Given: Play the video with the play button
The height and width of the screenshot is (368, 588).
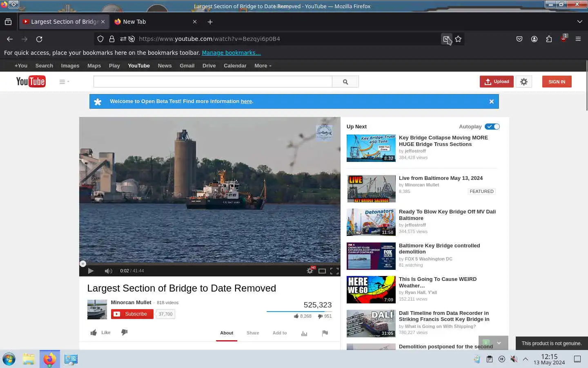Looking at the screenshot, I should [x=91, y=271].
